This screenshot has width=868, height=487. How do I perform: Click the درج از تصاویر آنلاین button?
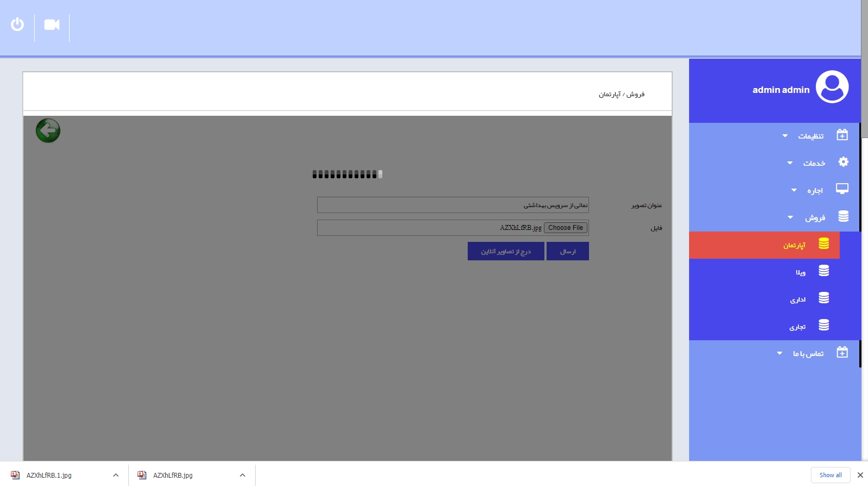pyautogui.click(x=506, y=251)
